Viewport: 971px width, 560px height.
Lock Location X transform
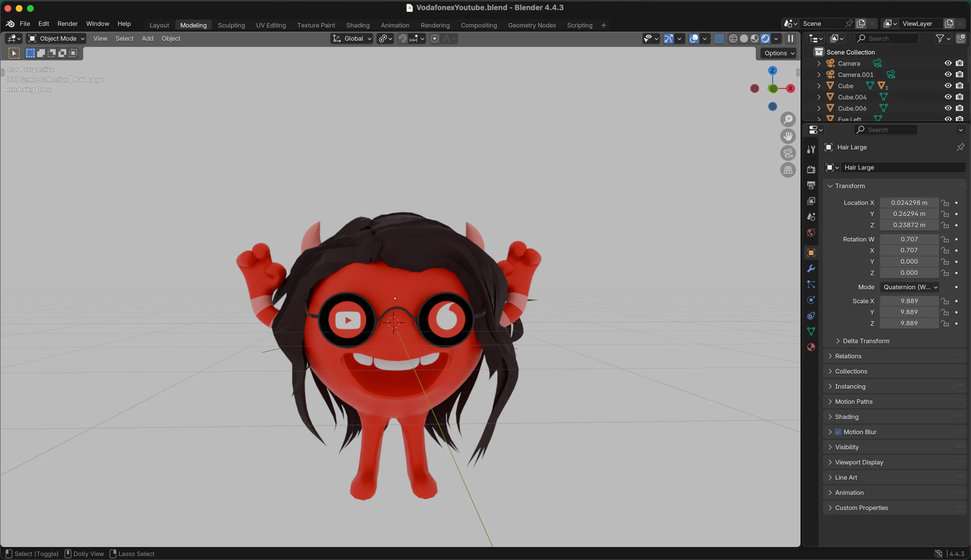[x=945, y=203]
